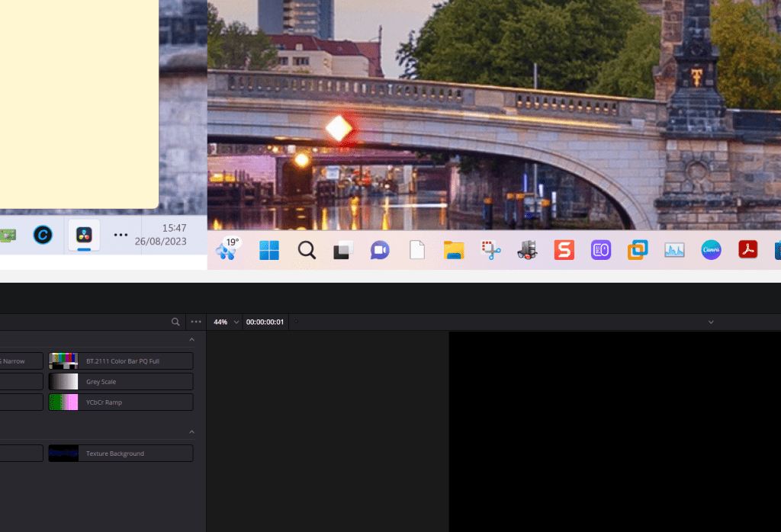Open the 44% viewer zoom dropdown
The height and width of the screenshot is (532, 781).
pyautogui.click(x=226, y=322)
